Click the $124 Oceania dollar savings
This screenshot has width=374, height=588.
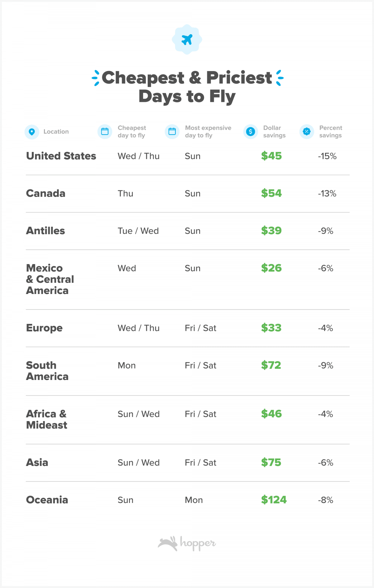[274, 500]
